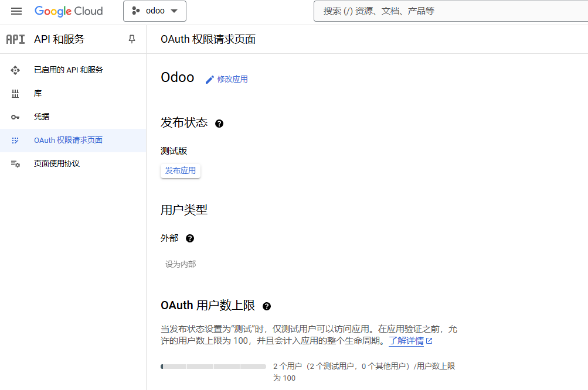Open help icon next to 外部
This screenshot has width=588, height=390.
coord(190,239)
